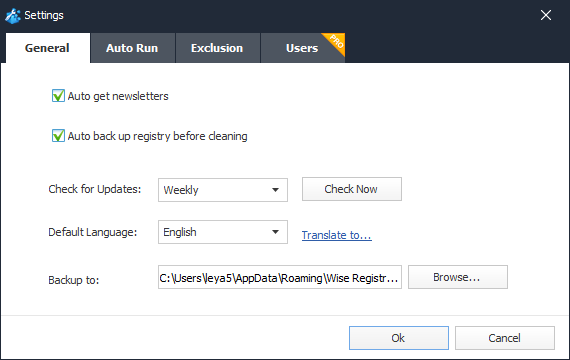
Task: Switch to the Auto Run tab
Action: coord(132,48)
